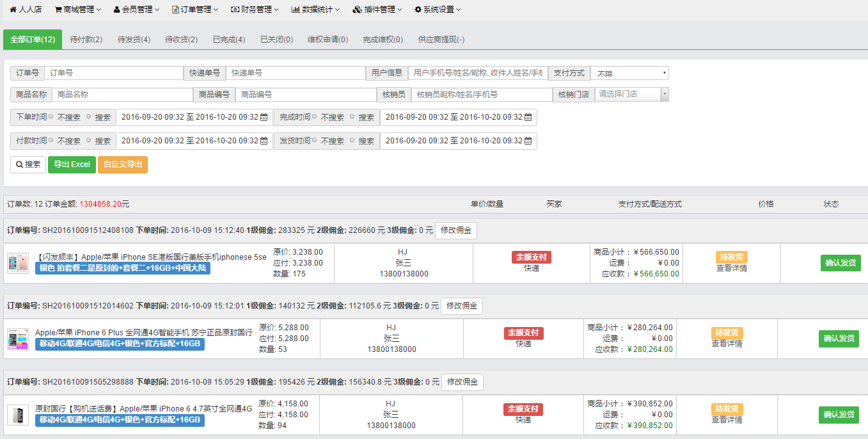Open the iPhone SE product thumbnail
Image resolution: width=868 pixels, height=439 pixels.
click(18, 263)
